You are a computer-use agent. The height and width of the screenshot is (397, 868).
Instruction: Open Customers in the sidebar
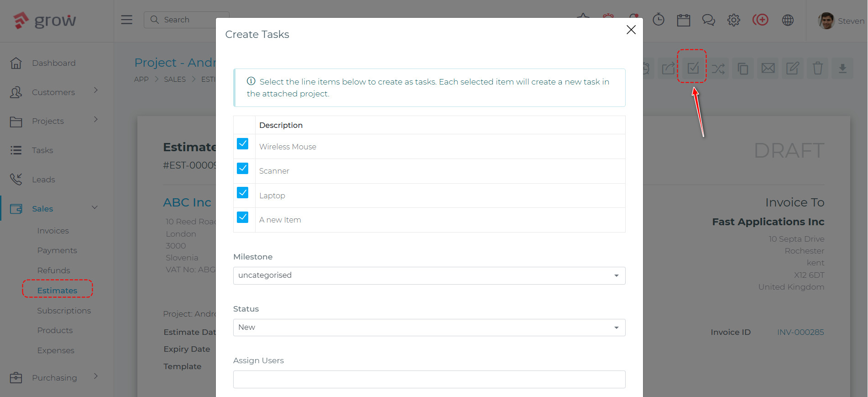(53, 92)
